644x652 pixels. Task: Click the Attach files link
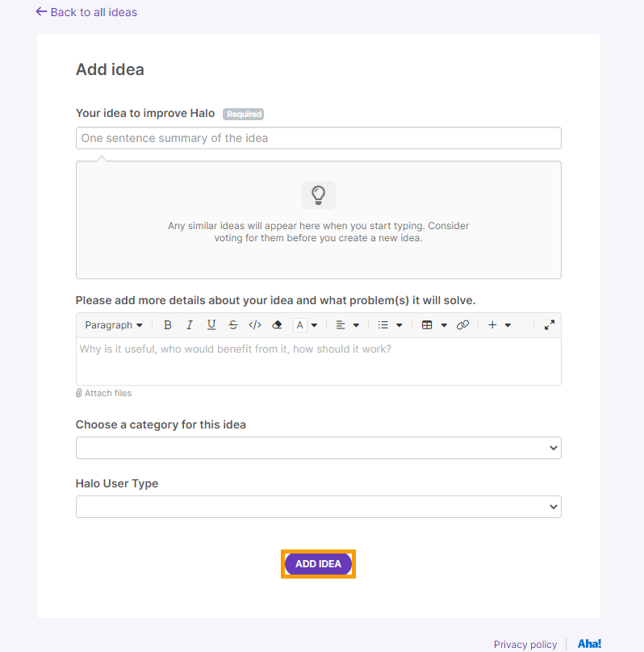103,393
